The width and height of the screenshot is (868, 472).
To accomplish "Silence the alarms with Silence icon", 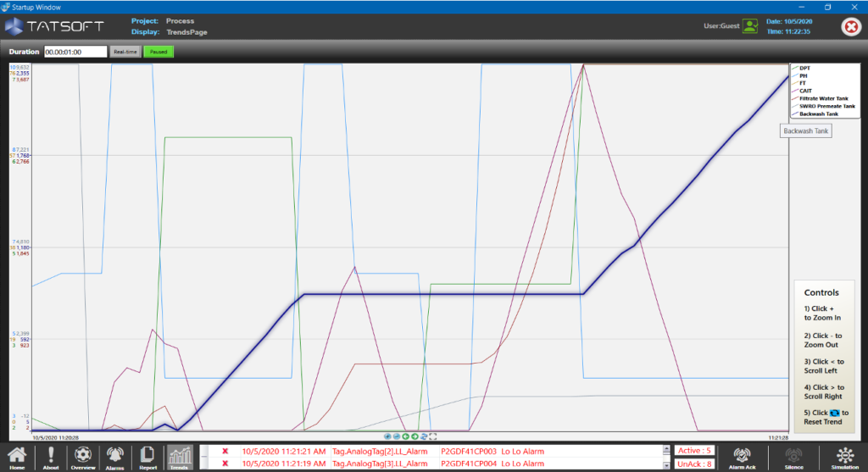I will coord(793,457).
